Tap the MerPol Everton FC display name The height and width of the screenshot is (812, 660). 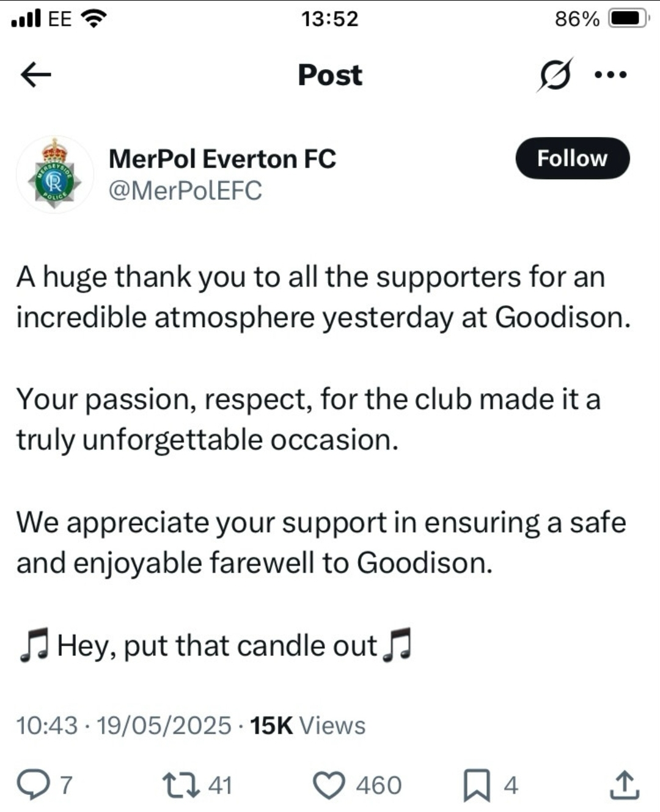point(222,159)
